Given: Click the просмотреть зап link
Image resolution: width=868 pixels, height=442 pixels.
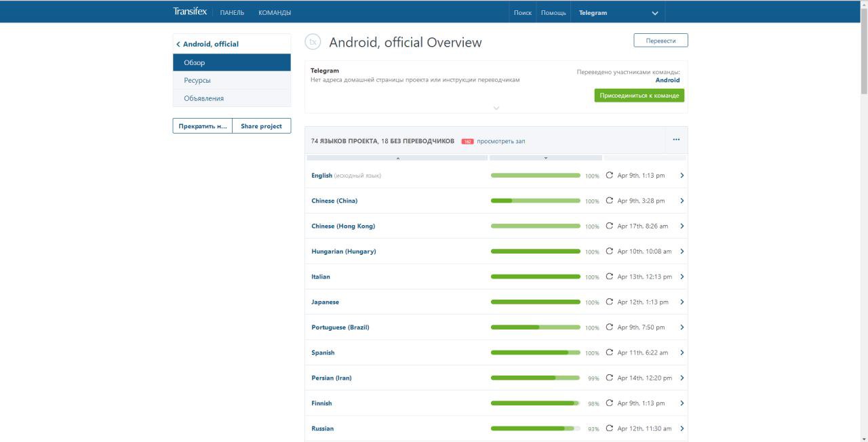Looking at the screenshot, I should (501, 141).
